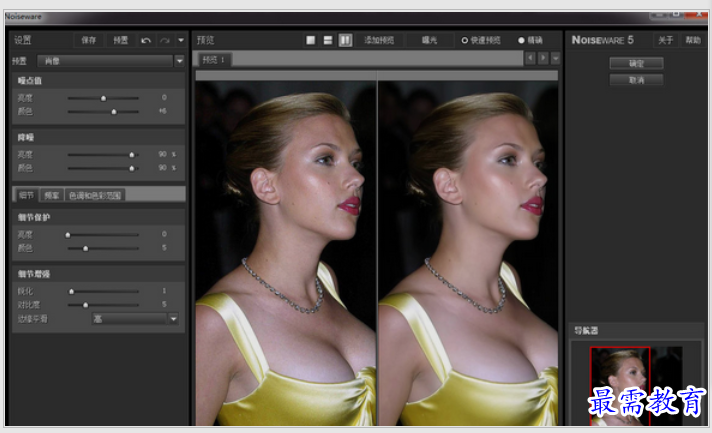Open the 帮助 help button
Screen dimensions: 712x433
pyautogui.click(x=693, y=40)
